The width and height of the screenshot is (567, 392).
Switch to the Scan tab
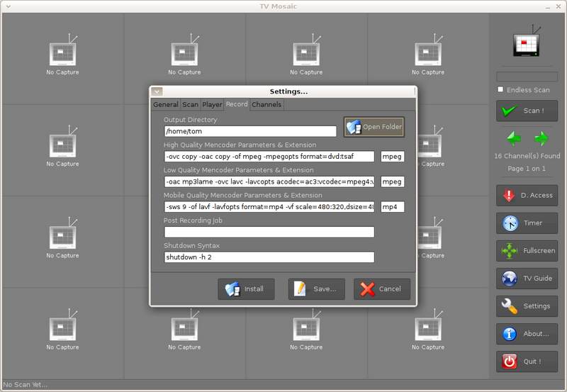point(190,104)
